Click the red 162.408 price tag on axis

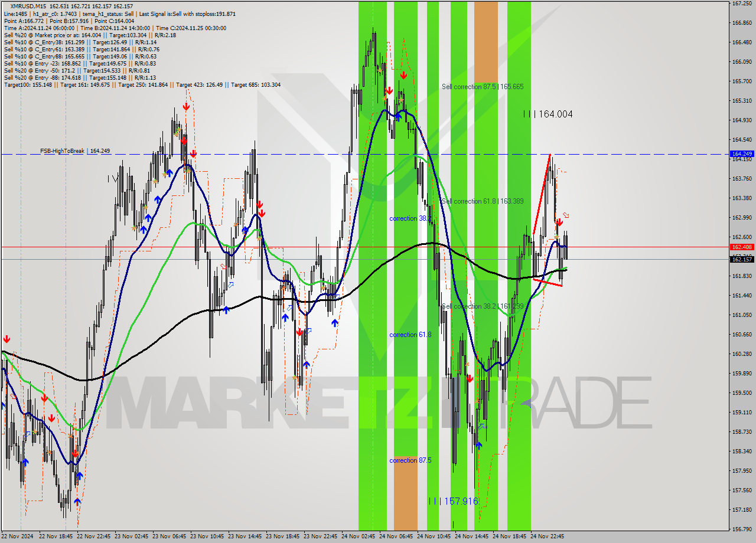(x=742, y=247)
